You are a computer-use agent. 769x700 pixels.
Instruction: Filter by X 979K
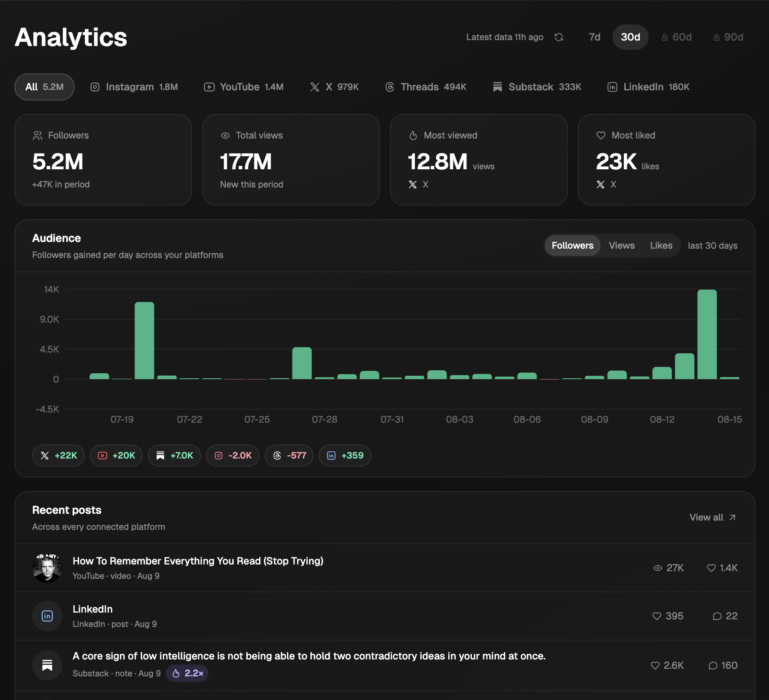tap(334, 87)
